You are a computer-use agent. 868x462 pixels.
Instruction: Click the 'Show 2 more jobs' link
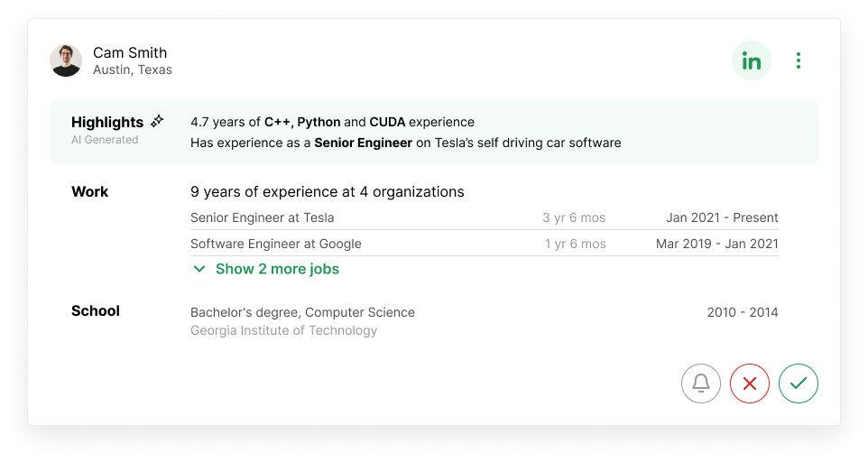(277, 269)
